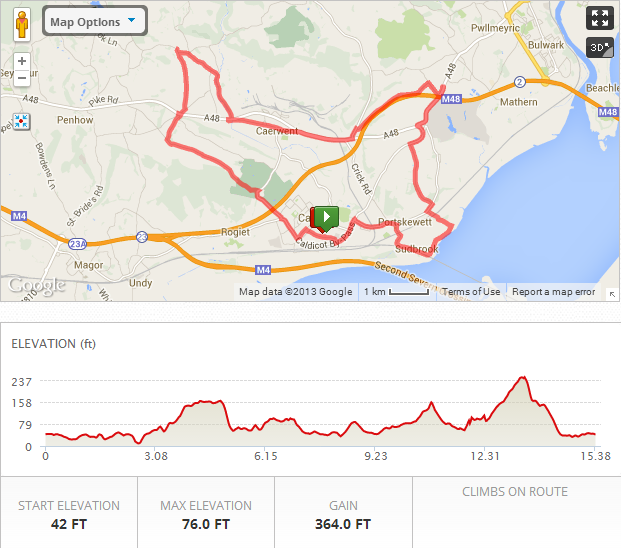Click Report a map error link
Screen dimensions: 621x548
[553, 292]
